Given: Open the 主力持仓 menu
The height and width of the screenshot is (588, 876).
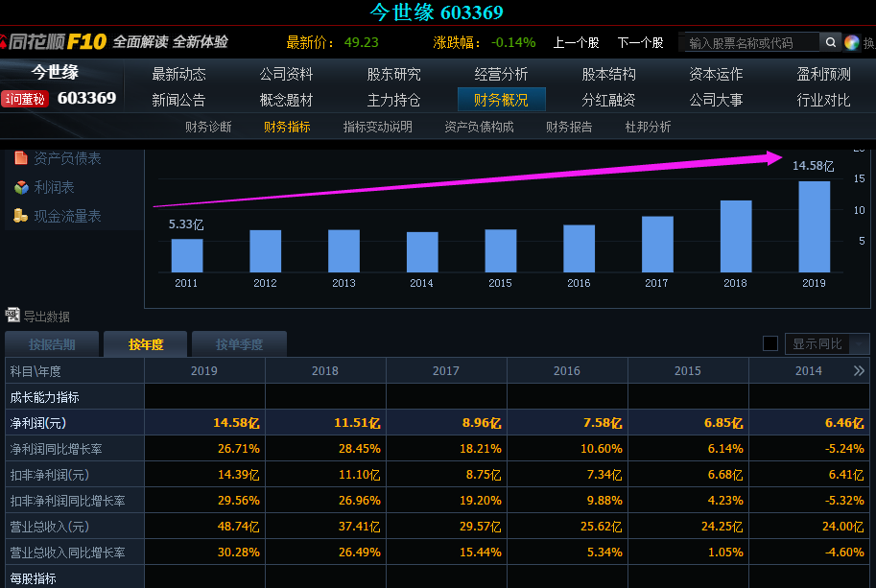Looking at the screenshot, I should click(x=393, y=100).
